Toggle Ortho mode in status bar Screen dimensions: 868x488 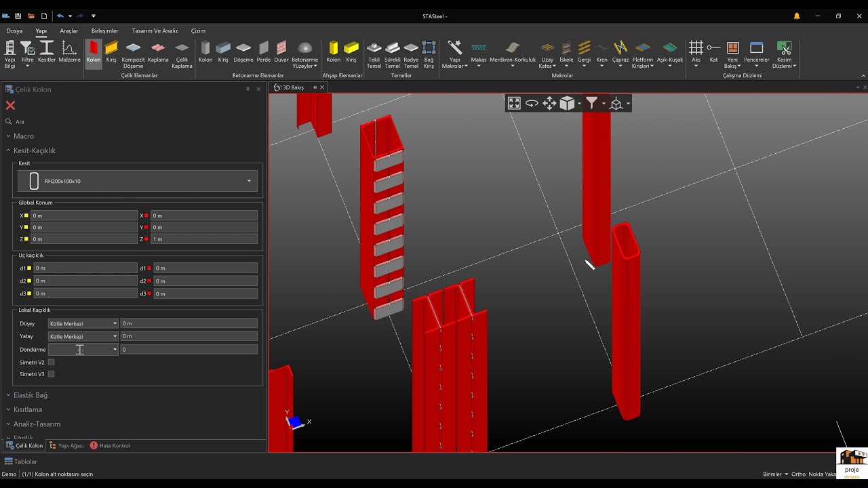pos(798,474)
